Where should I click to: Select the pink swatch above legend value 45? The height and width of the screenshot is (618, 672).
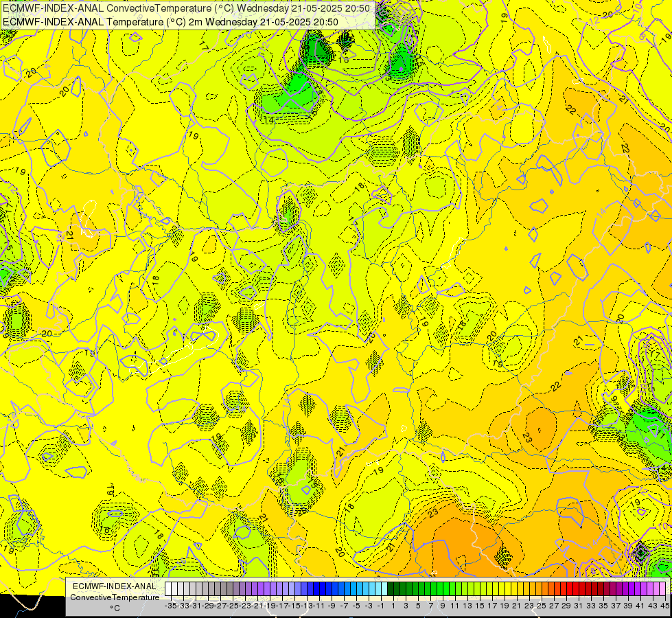click(662, 589)
